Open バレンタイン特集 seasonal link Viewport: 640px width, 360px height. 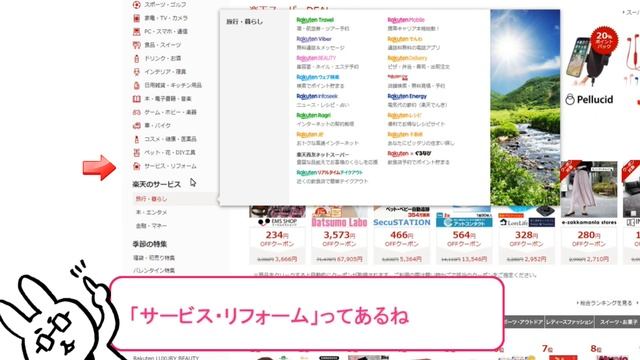tap(154, 271)
